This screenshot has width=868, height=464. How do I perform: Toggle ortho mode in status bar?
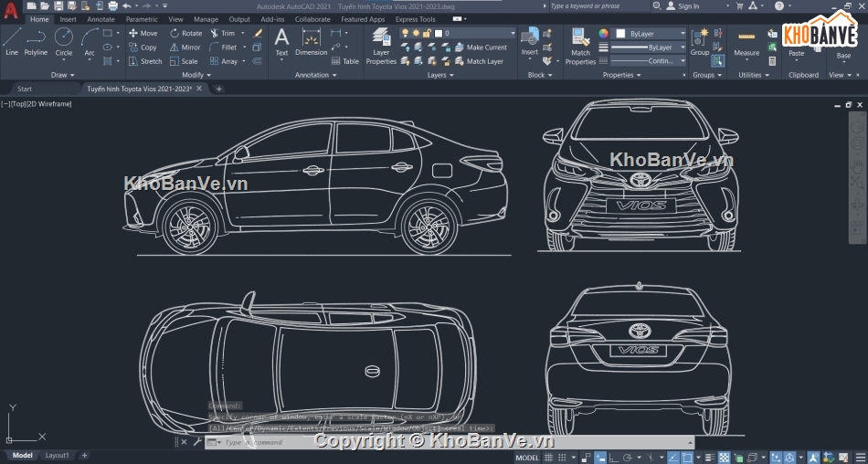click(613, 457)
